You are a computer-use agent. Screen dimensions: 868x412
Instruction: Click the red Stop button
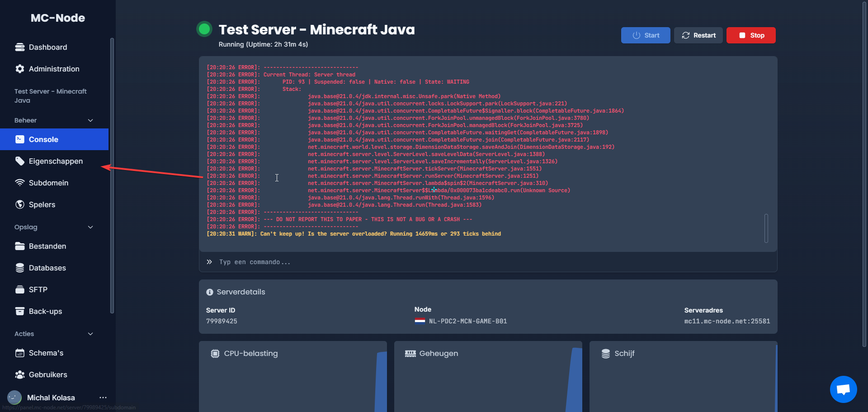click(x=751, y=35)
